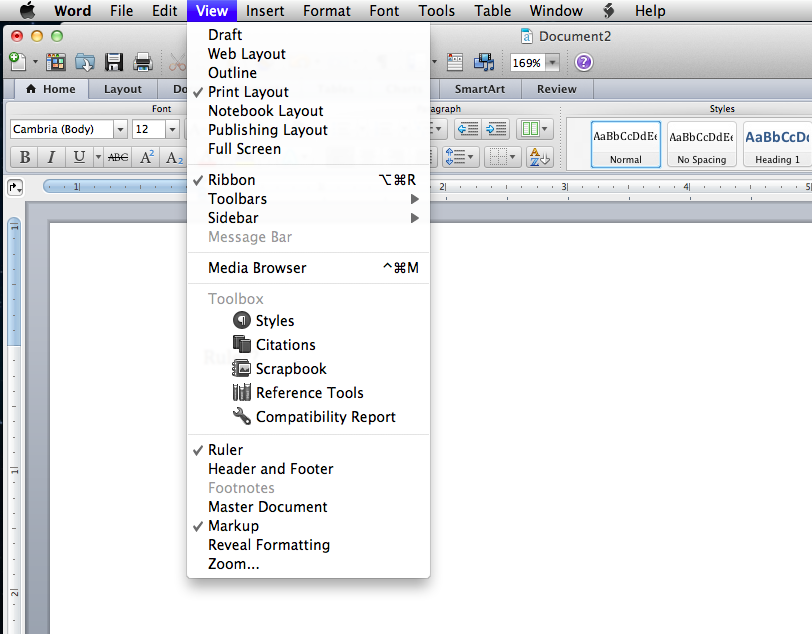Increase indent of paragraph
Screen dimensions: 812x634
tap(496, 129)
